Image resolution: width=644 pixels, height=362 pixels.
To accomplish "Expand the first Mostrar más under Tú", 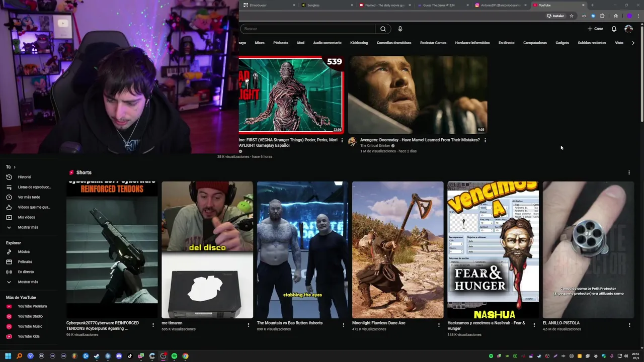I will (28, 227).
